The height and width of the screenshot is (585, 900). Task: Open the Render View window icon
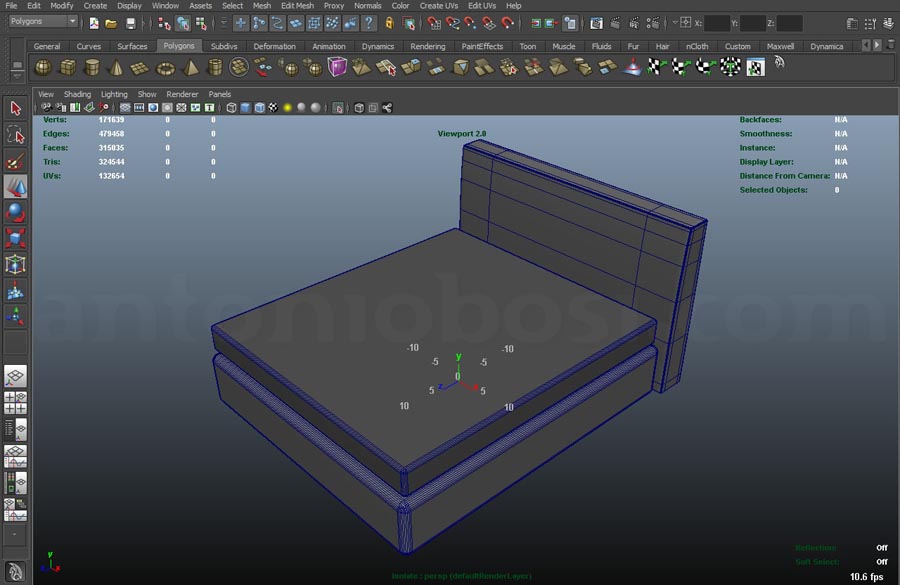[596, 24]
